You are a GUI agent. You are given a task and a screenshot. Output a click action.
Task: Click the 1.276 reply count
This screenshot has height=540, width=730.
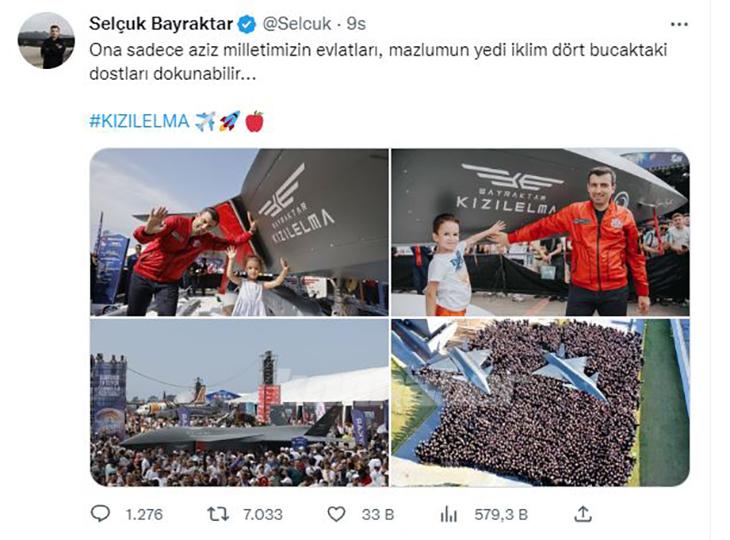144,514
